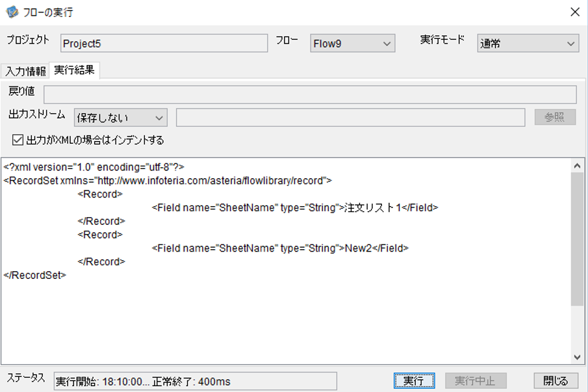Click the Field line containing 注文リスト1
This screenshot has width=588, height=392.
pos(295,207)
